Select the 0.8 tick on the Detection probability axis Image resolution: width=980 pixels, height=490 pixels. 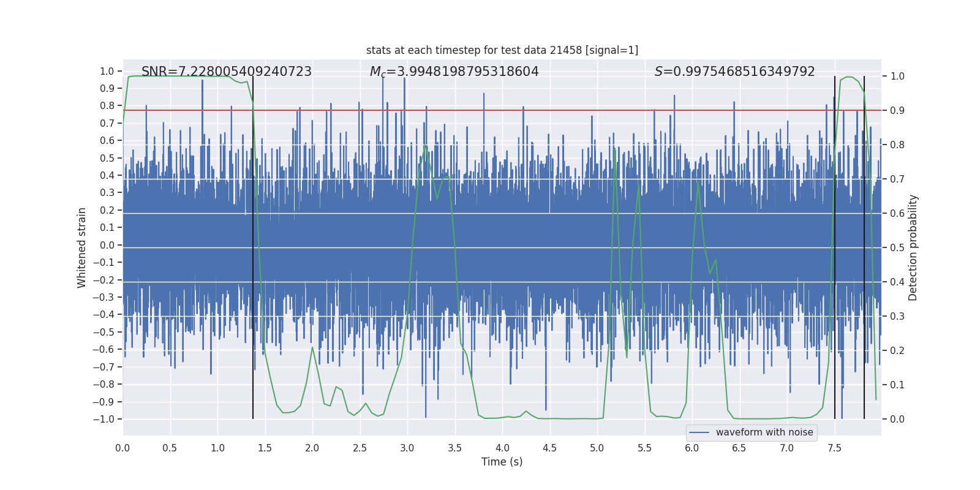coord(897,145)
